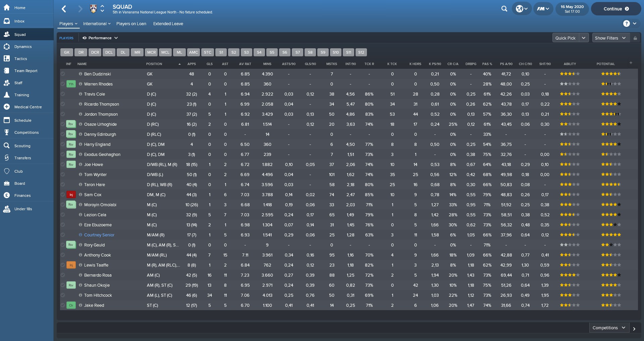Open the Tactics sidebar icon
The image size is (644, 341).
(7, 59)
